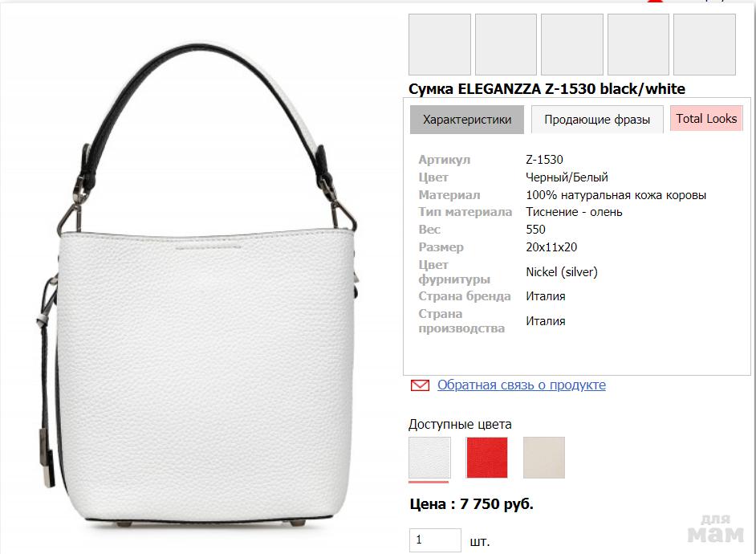This screenshot has width=756, height=554.
Task: Click the quantity input field
Action: pos(435,540)
